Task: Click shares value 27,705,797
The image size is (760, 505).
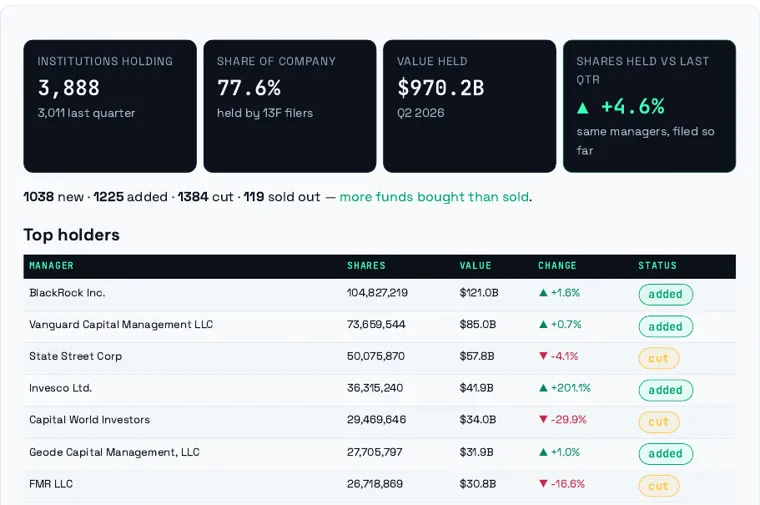Action: pyautogui.click(x=375, y=452)
